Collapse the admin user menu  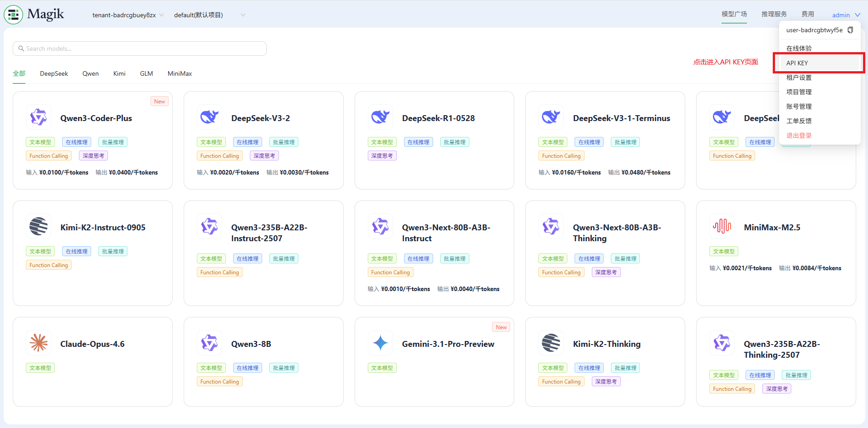tap(846, 15)
